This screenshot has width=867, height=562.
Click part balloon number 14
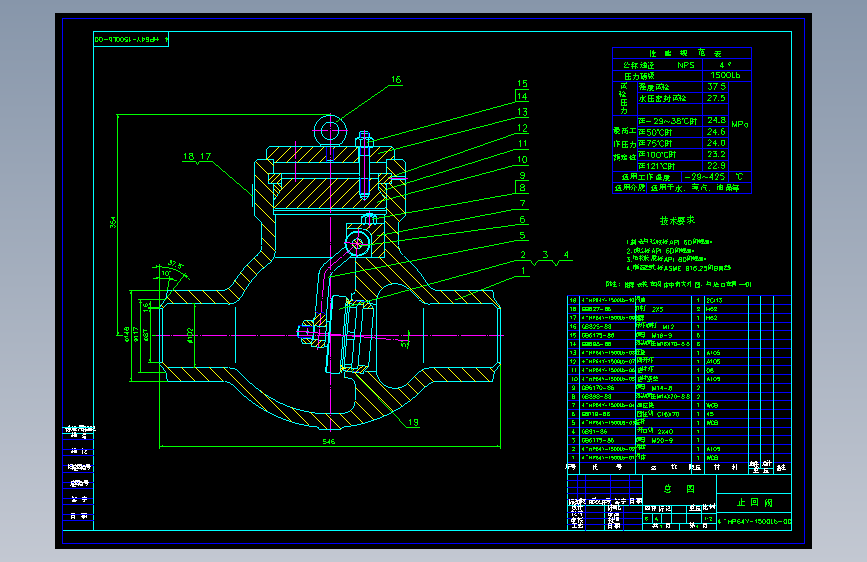tap(522, 96)
